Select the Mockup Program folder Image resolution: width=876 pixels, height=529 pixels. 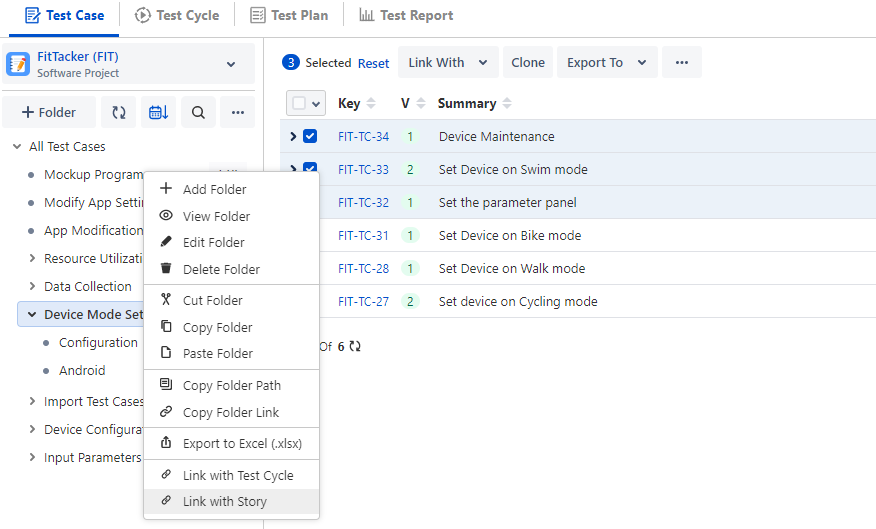coord(93,174)
